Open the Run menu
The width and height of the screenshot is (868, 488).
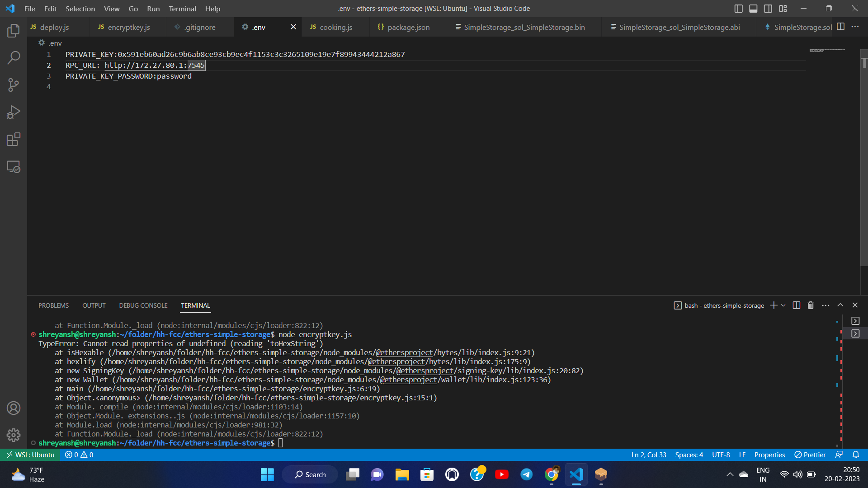point(153,9)
